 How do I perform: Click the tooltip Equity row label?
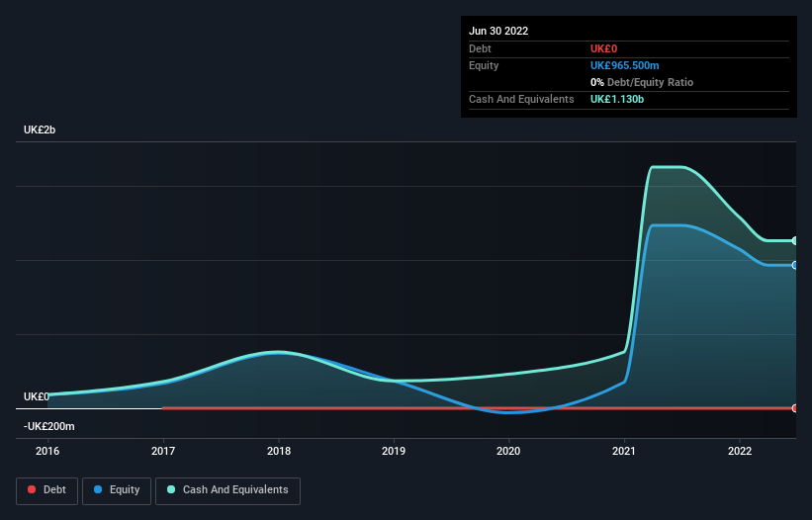[484, 65]
